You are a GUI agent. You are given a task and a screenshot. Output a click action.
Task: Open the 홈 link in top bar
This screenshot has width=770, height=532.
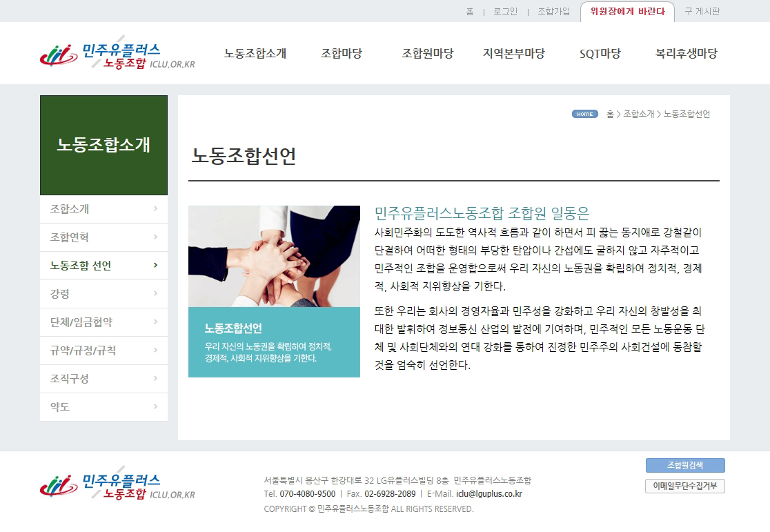click(470, 11)
